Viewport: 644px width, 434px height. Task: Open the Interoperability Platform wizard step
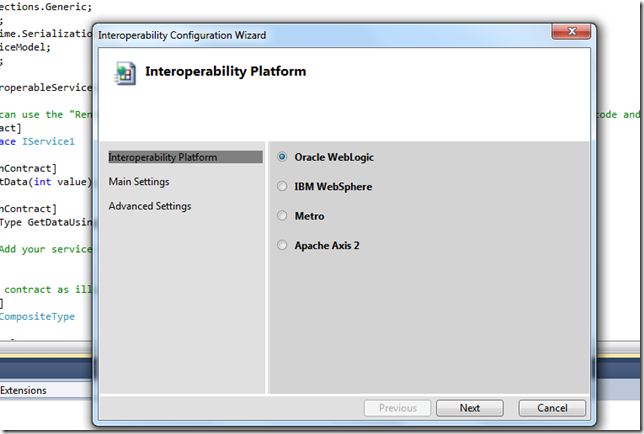185,157
